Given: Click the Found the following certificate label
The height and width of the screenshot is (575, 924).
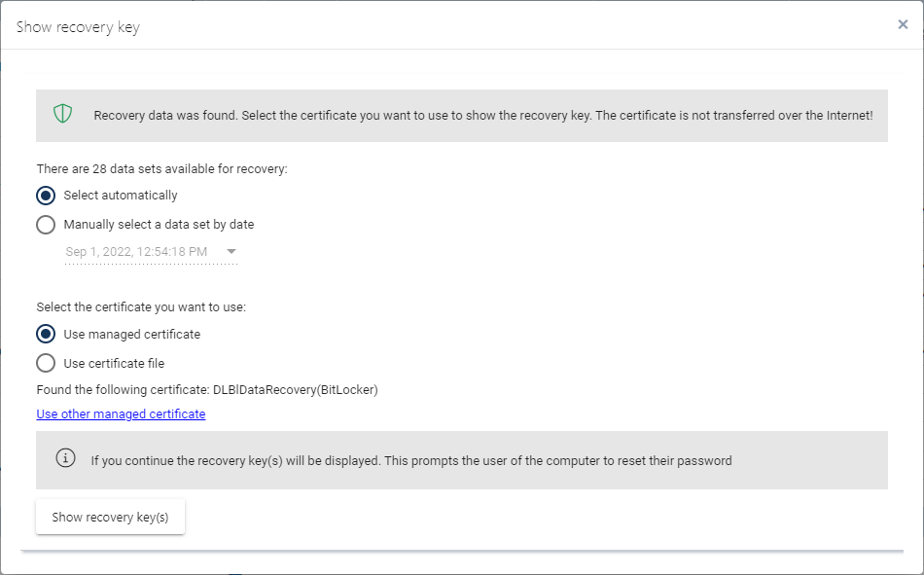Looking at the screenshot, I should coord(123,390).
